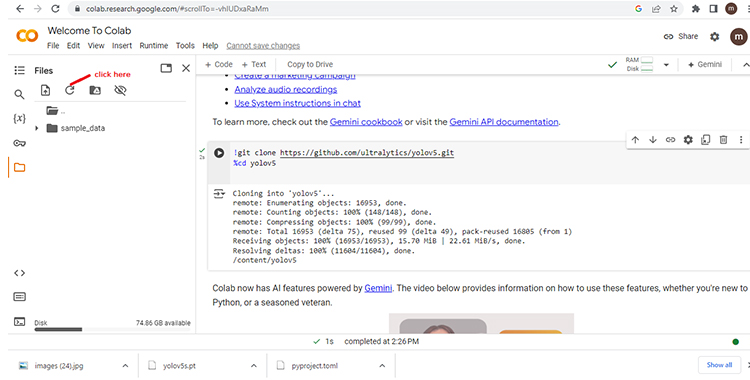This screenshot has width=750, height=380.
Task: Show all downloads
Action: (719, 365)
